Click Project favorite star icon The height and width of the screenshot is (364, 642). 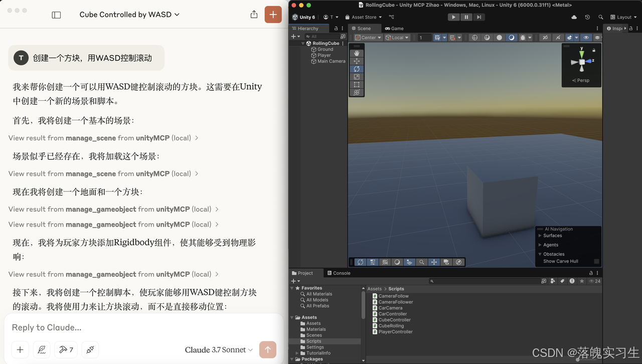[582, 281]
